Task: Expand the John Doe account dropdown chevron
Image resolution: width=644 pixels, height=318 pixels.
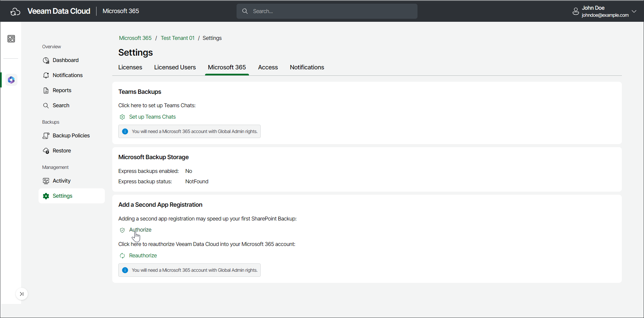Action: coord(634,11)
